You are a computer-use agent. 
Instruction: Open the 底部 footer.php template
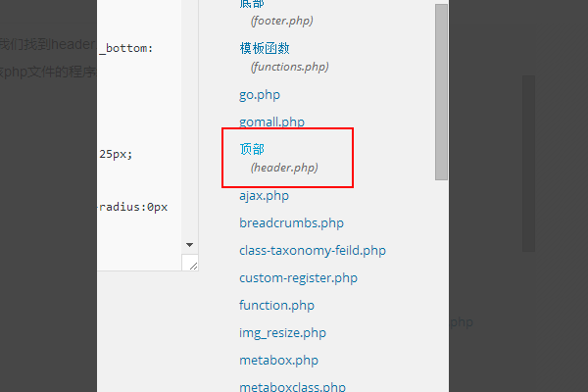point(252,5)
